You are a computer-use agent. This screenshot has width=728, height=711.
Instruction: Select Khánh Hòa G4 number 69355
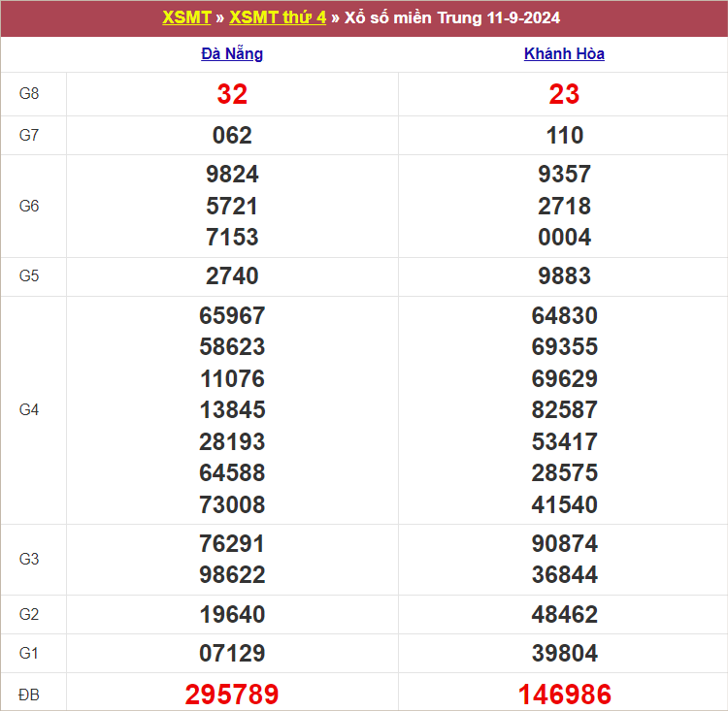(x=564, y=346)
